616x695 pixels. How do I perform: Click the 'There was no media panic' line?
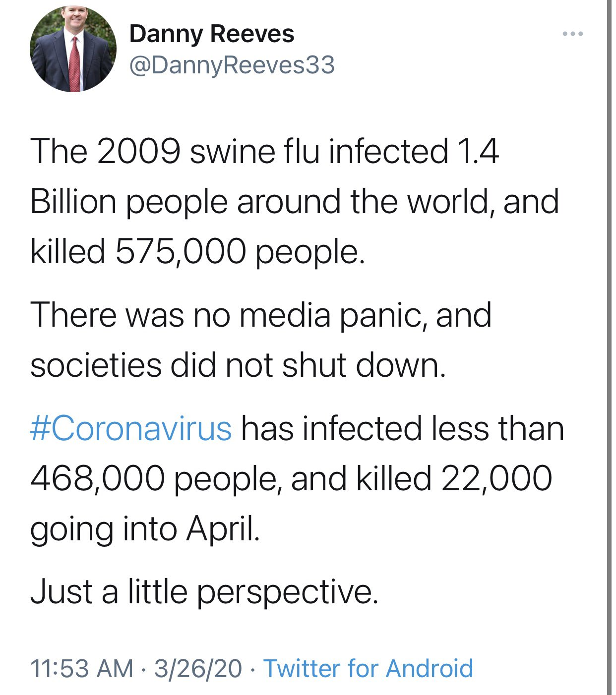click(x=261, y=315)
